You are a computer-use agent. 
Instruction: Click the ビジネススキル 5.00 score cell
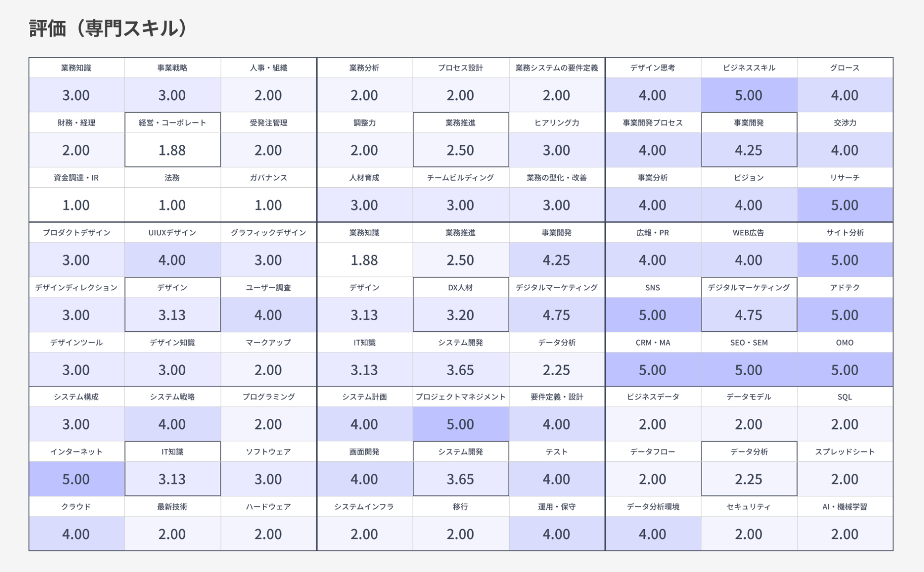(749, 95)
